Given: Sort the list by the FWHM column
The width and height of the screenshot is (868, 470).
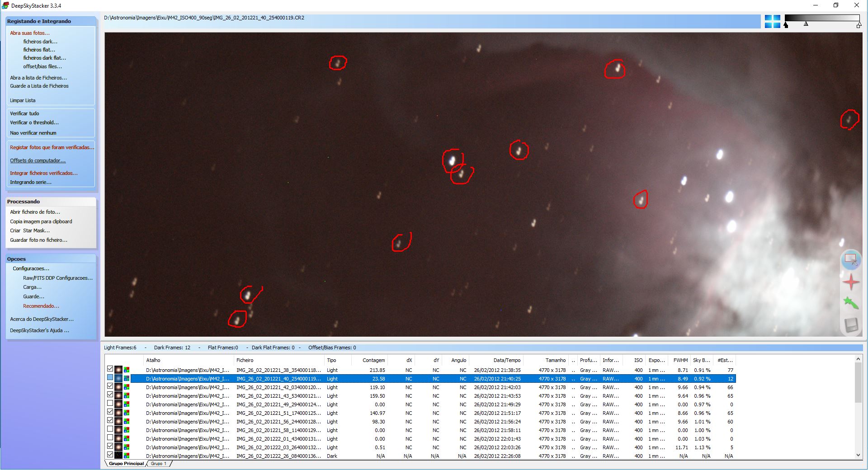Looking at the screenshot, I should click(x=680, y=360).
